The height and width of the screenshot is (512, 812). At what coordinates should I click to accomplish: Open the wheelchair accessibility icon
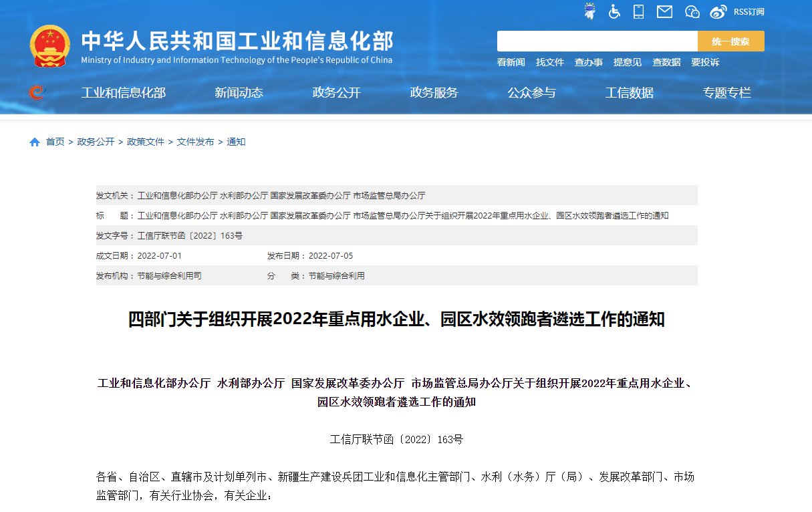coord(614,11)
